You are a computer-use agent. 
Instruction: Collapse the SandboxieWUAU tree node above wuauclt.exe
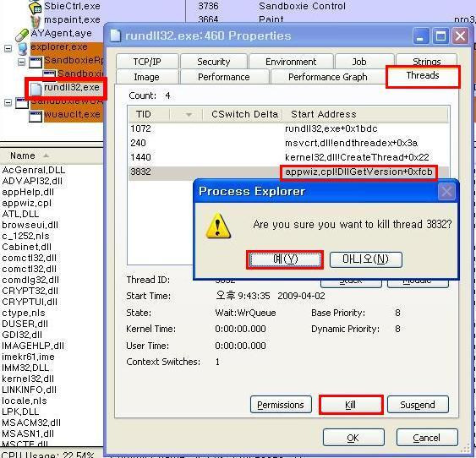[x=8, y=102]
